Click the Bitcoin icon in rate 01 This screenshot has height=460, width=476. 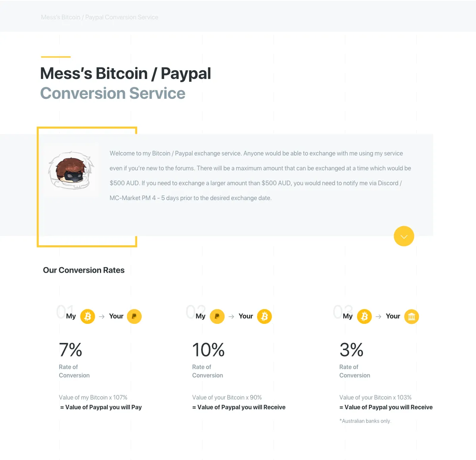coord(88,316)
